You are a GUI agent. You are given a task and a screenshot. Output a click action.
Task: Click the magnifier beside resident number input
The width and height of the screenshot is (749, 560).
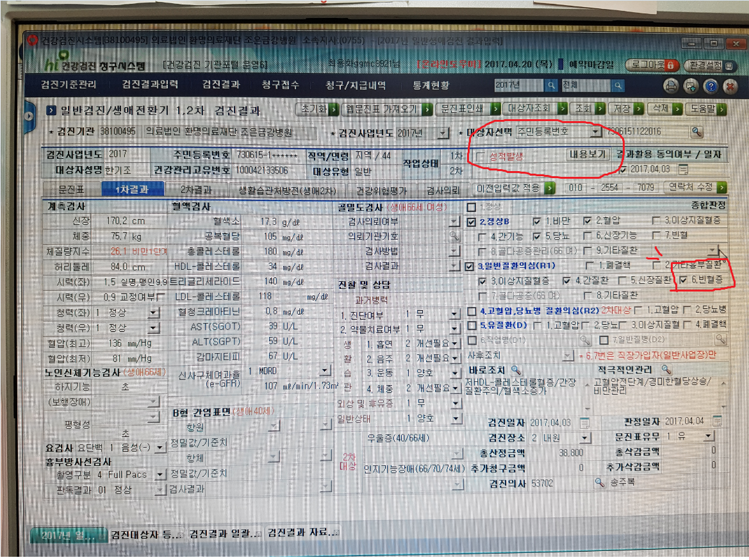[x=697, y=132]
